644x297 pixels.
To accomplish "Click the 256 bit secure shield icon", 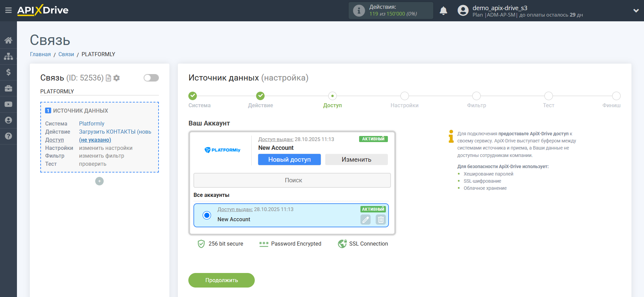I will 201,244.
